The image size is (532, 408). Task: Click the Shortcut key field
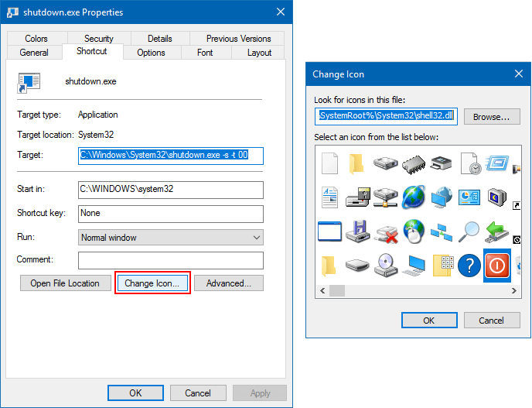171,214
